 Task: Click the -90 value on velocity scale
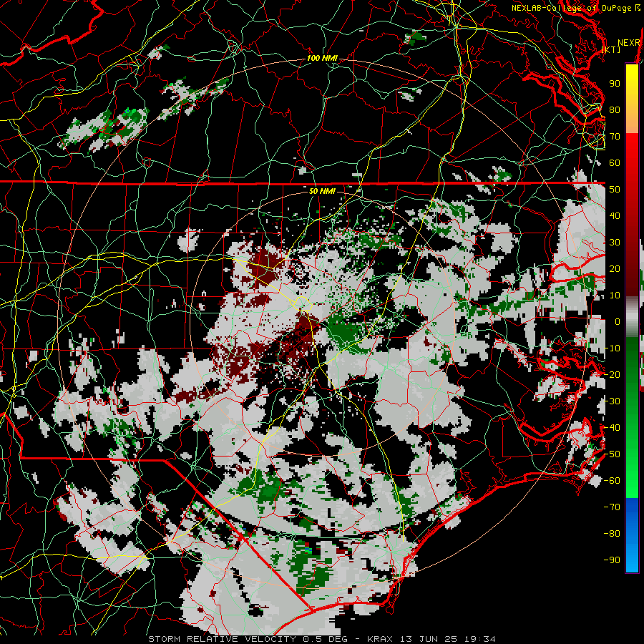(612, 560)
